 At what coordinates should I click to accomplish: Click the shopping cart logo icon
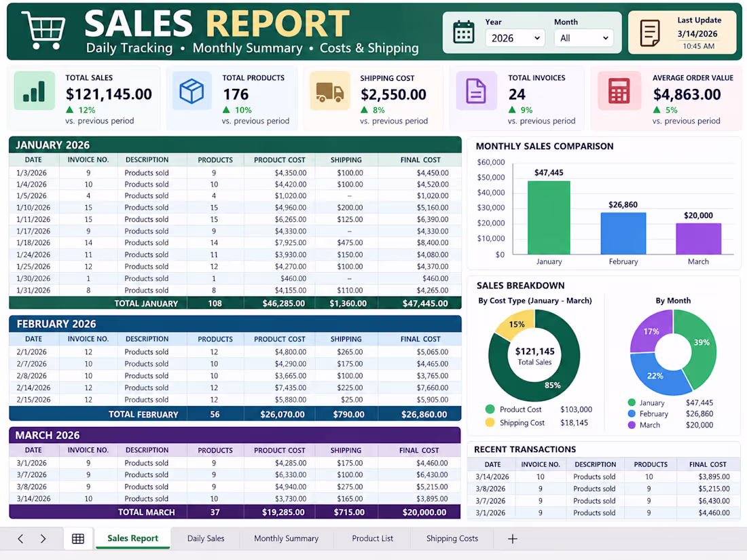[44, 31]
